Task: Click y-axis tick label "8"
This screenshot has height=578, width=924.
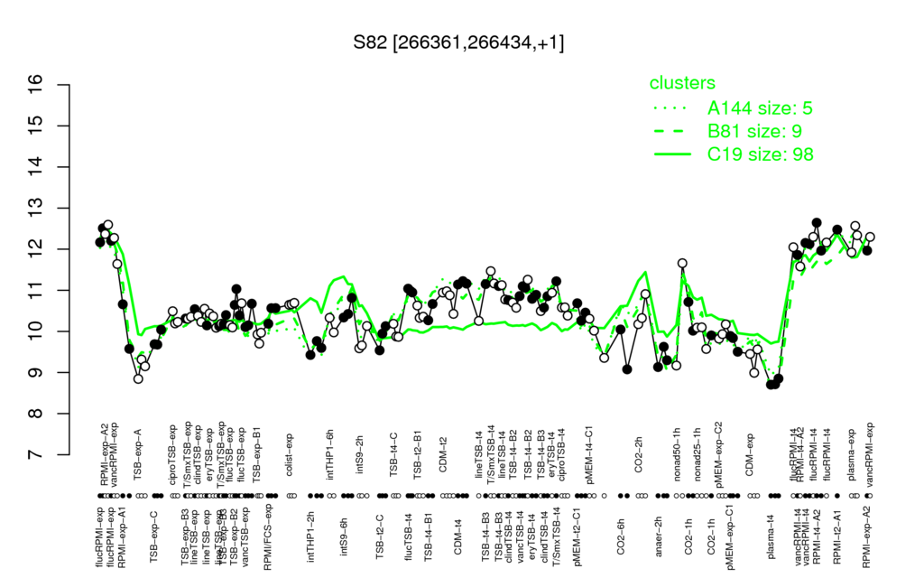Action: 36,414
